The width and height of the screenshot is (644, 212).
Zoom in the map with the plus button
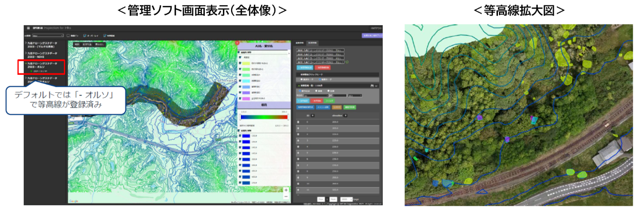pos(286,190)
